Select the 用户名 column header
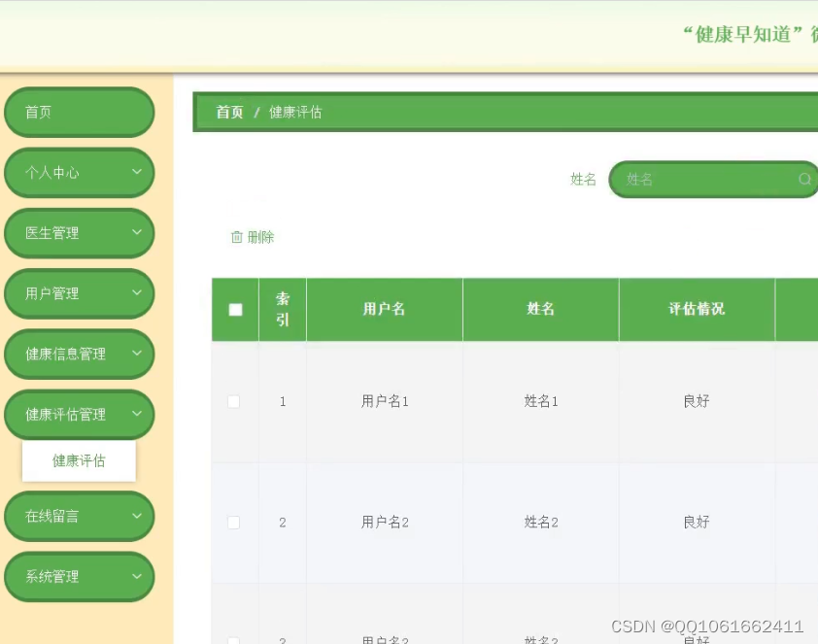 (384, 309)
